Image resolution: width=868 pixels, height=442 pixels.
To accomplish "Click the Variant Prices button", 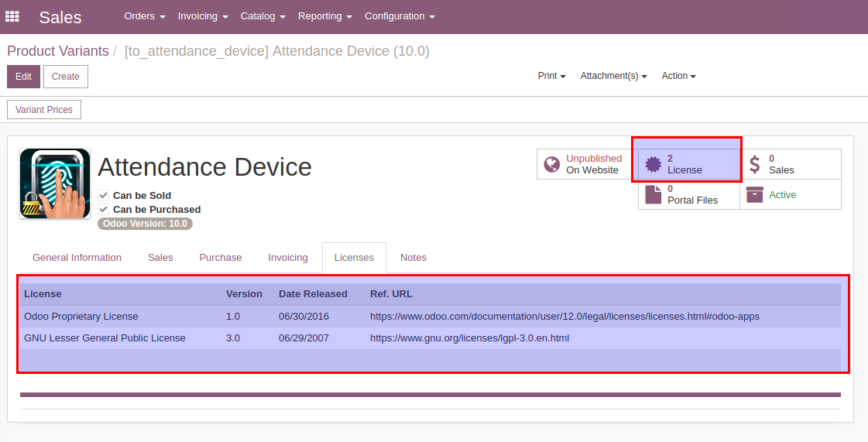I will click(x=44, y=110).
